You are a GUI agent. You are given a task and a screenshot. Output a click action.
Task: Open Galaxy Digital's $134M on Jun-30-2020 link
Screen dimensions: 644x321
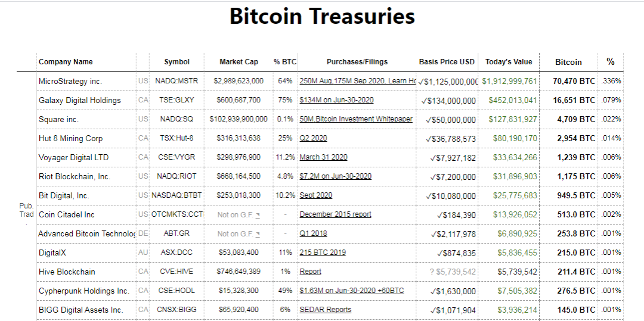(336, 100)
